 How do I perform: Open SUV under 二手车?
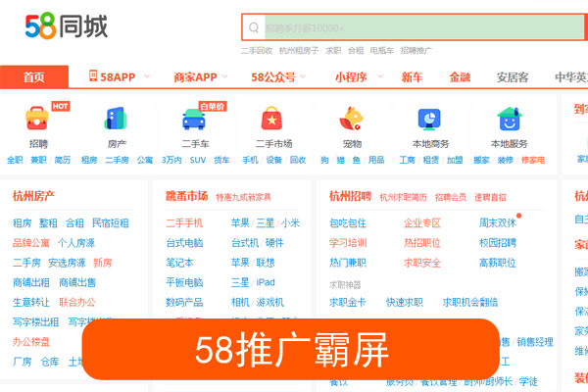coord(198,160)
